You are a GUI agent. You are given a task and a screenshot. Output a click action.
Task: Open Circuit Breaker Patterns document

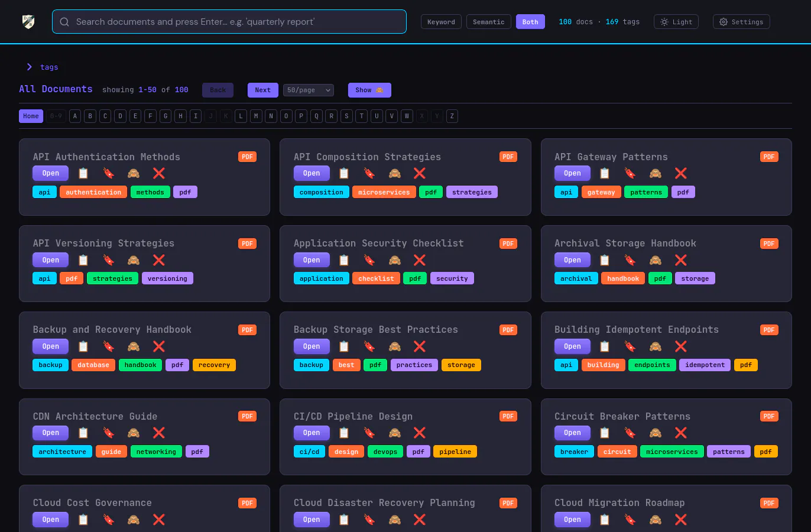pyautogui.click(x=572, y=433)
